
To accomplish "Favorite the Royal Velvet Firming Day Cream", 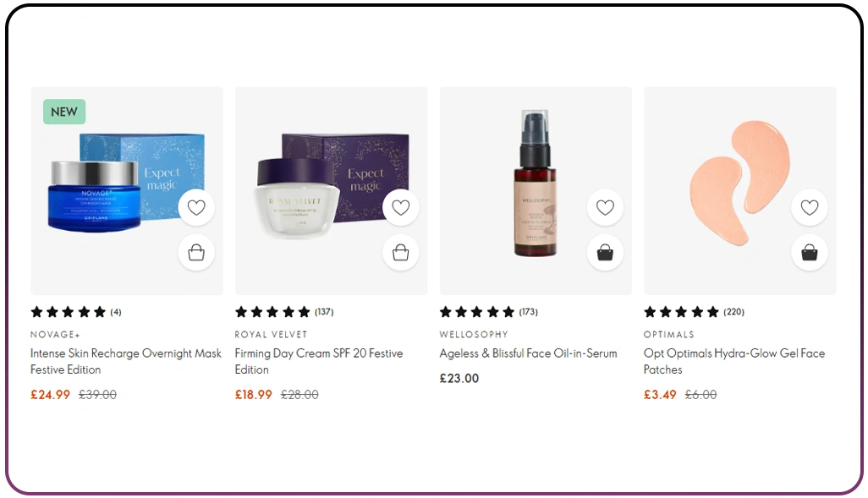I will [x=401, y=207].
